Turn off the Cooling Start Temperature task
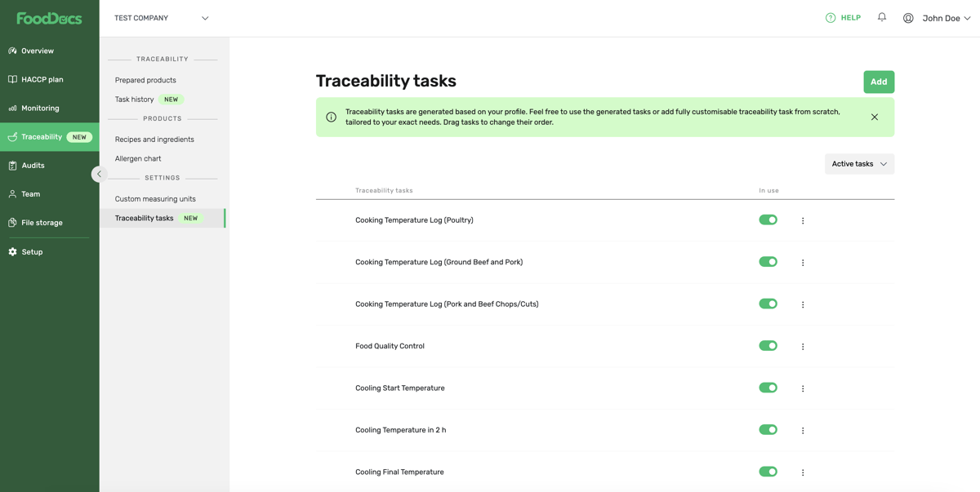The height and width of the screenshot is (492, 980). [x=768, y=388]
